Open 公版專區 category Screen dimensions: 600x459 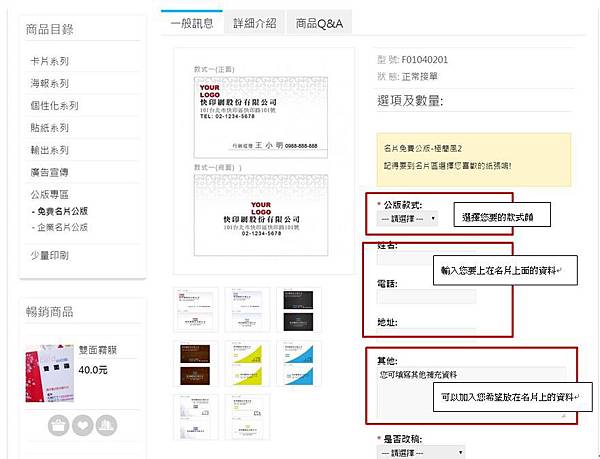coord(50,194)
